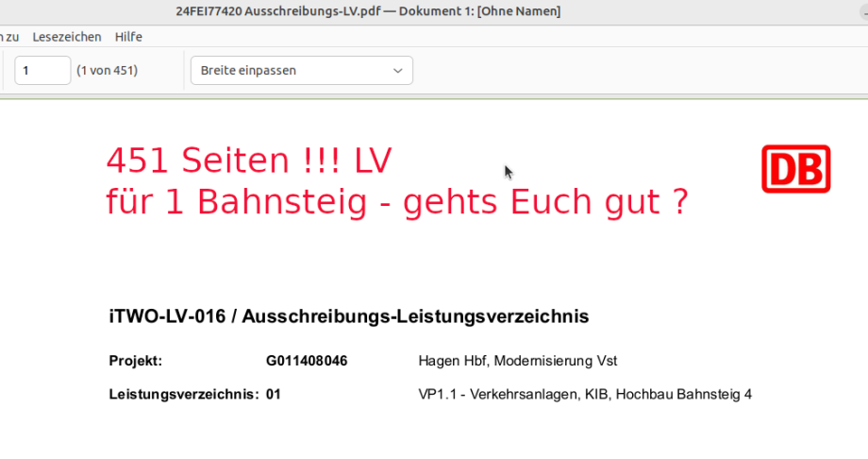
Task: Click the chevron arrow of the zoom combo box
Action: (x=398, y=71)
